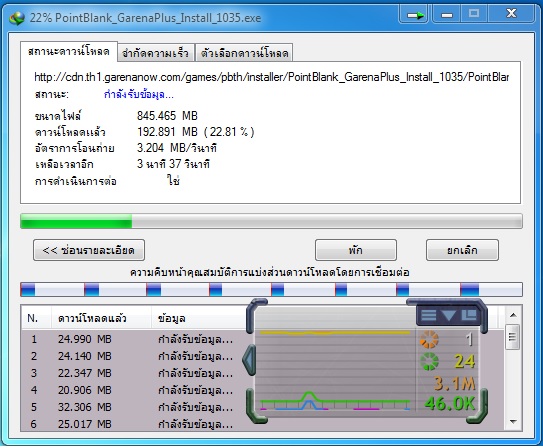
Task: Cancel download with ยกเลิก button
Action: (x=462, y=250)
